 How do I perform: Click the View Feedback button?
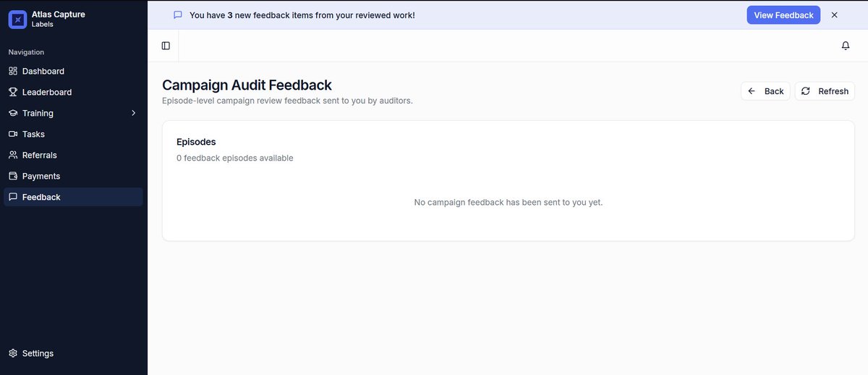pyautogui.click(x=783, y=14)
